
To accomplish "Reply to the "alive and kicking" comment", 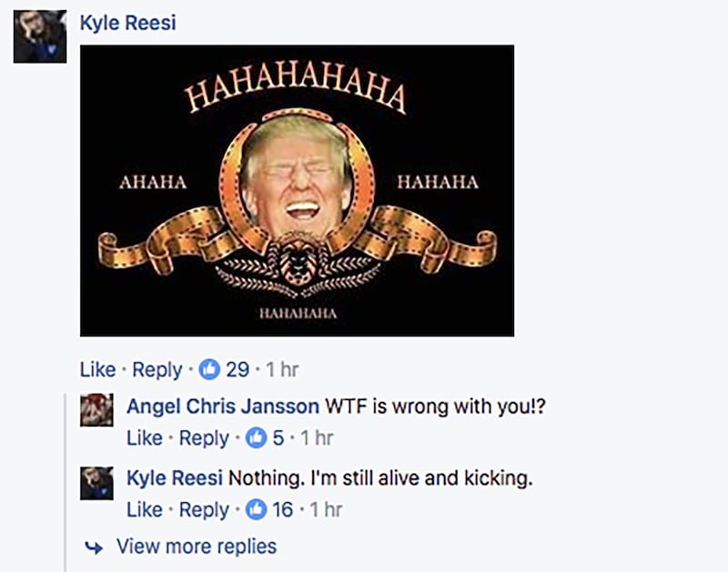I will pyautogui.click(x=204, y=509).
